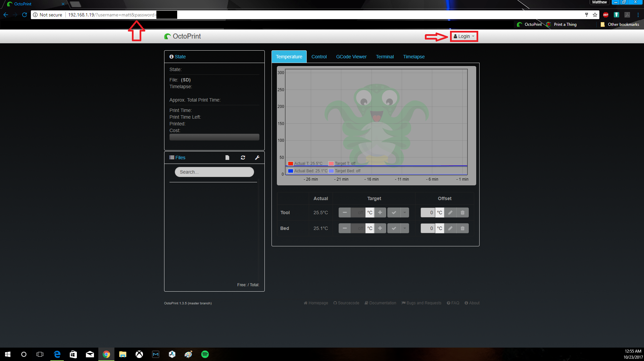Viewport: 644px width, 361px height.
Task: Go back in browser history
Action: 6,15
